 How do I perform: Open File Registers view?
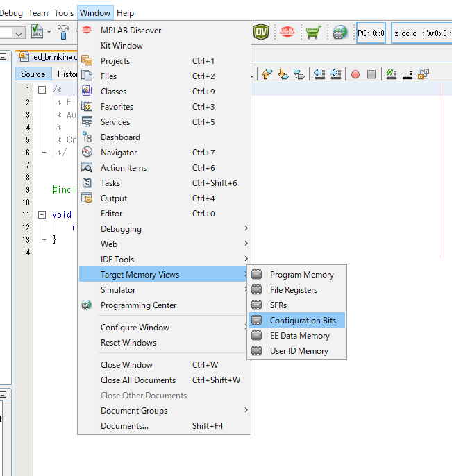296,290
